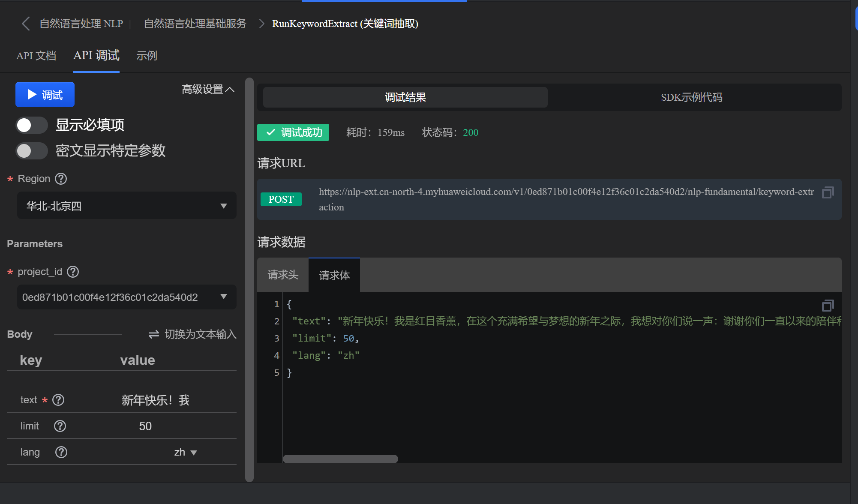Expand the project_id dropdown
Screen dimensions: 858x504
(127, 297)
